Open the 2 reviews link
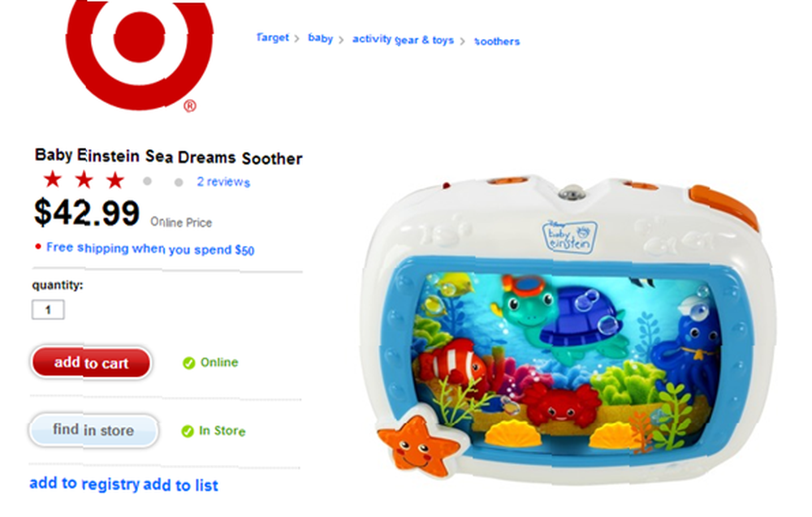This screenshot has height=517, width=812. [223, 182]
